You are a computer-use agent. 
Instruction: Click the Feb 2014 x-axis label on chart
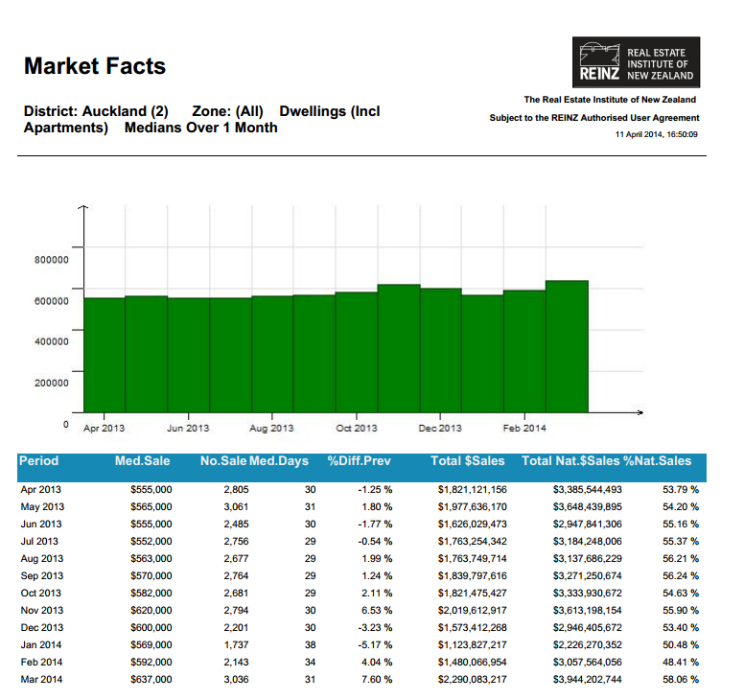pyautogui.click(x=524, y=428)
